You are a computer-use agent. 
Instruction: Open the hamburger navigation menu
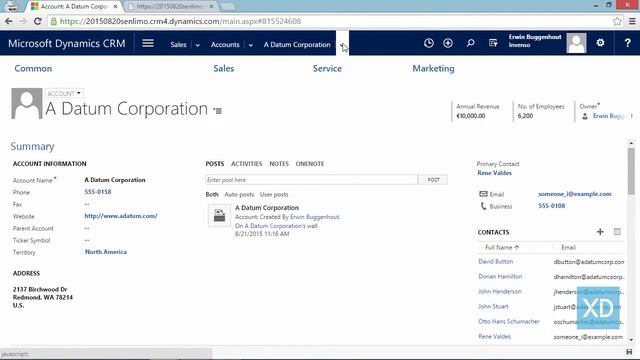148,43
